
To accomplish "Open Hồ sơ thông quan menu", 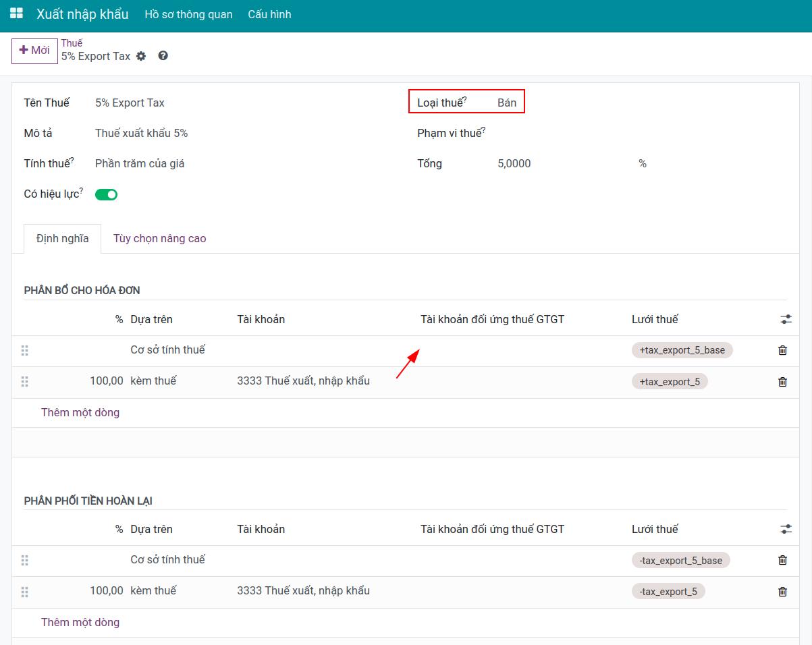I will [x=188, y=14].
